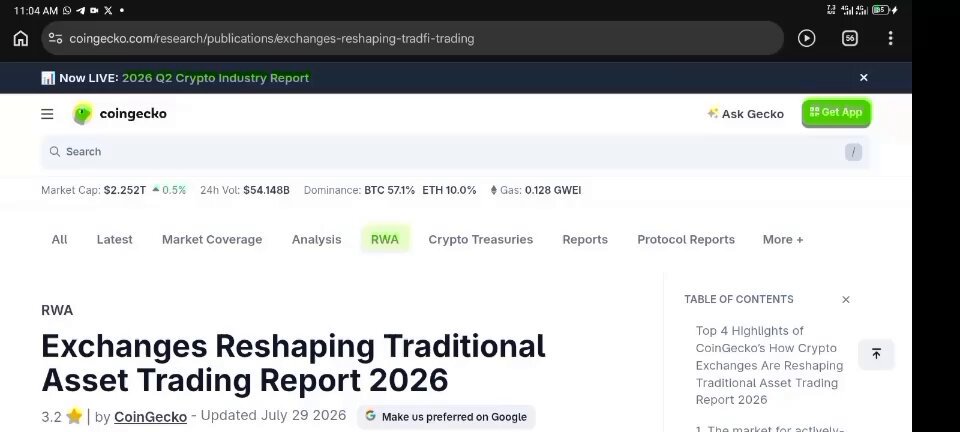Image resolution: width=960 pixels, height=432 pixels.
Task: Close the Now LIVE announcement banner
Action: tap(864, 78)
